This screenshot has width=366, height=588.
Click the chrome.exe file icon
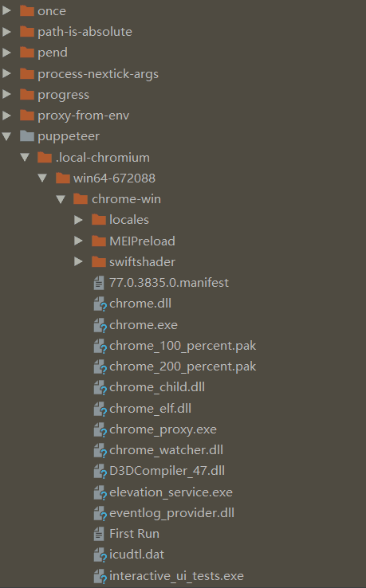pos(100,326)
